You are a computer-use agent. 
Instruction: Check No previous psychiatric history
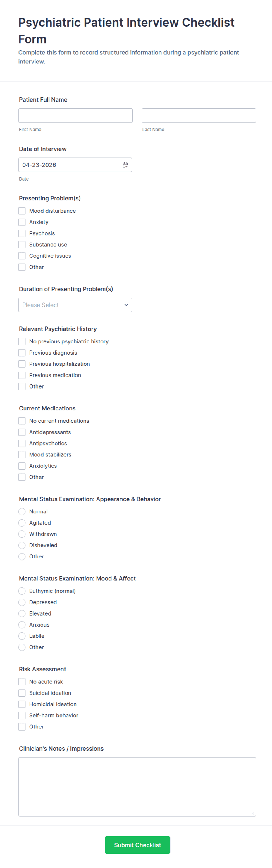coord(22,341)
